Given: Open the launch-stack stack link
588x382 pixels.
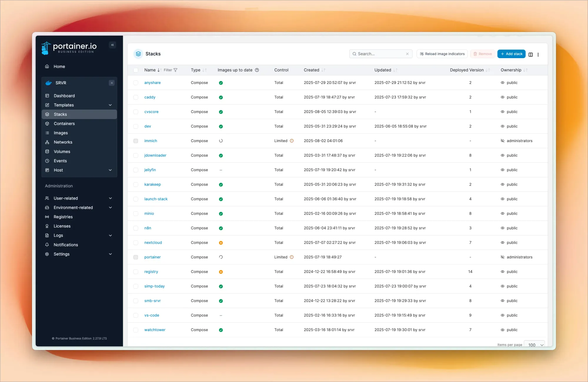Looking at the screenshot, I should [156, 199].
